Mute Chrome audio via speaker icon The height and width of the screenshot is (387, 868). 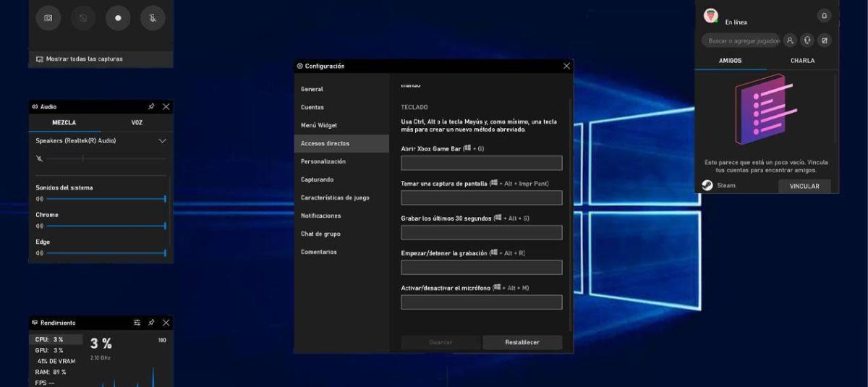click(x=40, y=226)
